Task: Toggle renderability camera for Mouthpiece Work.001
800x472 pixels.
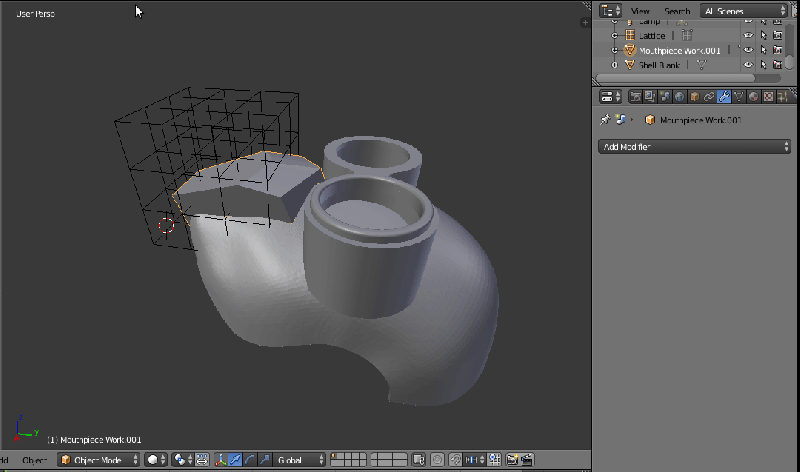Action: (x=778, y=50)
